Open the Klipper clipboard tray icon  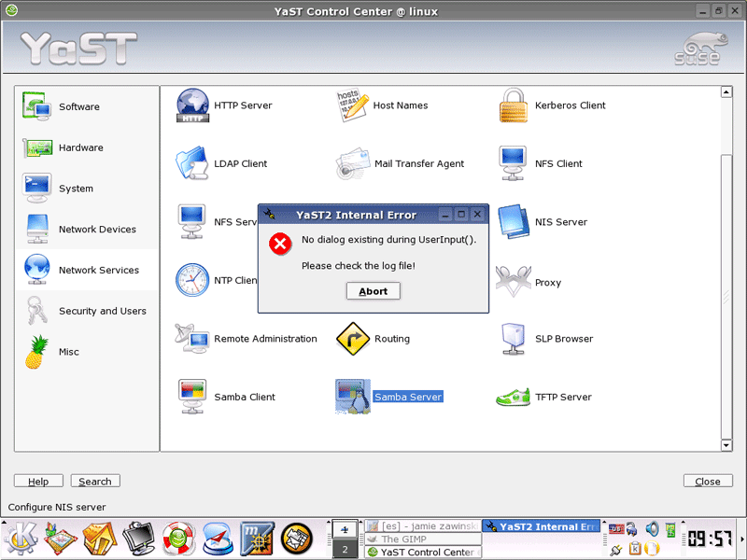coord(635,549)
